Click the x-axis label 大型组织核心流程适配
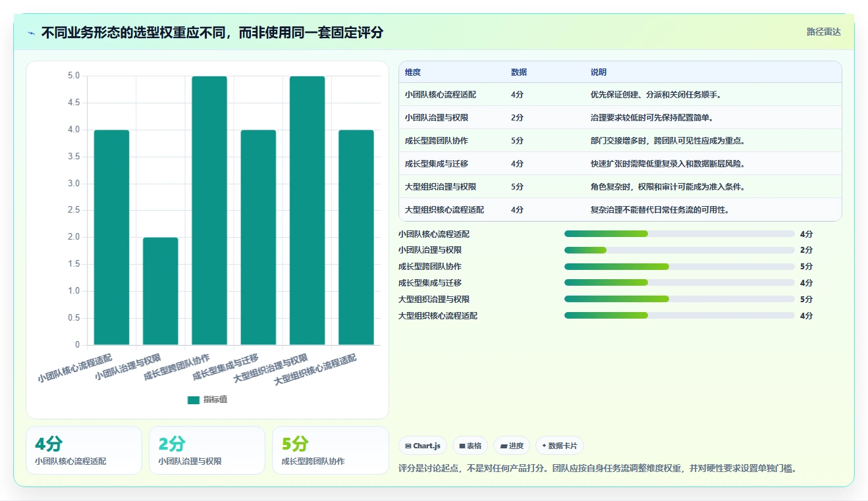 click(315, 369)
